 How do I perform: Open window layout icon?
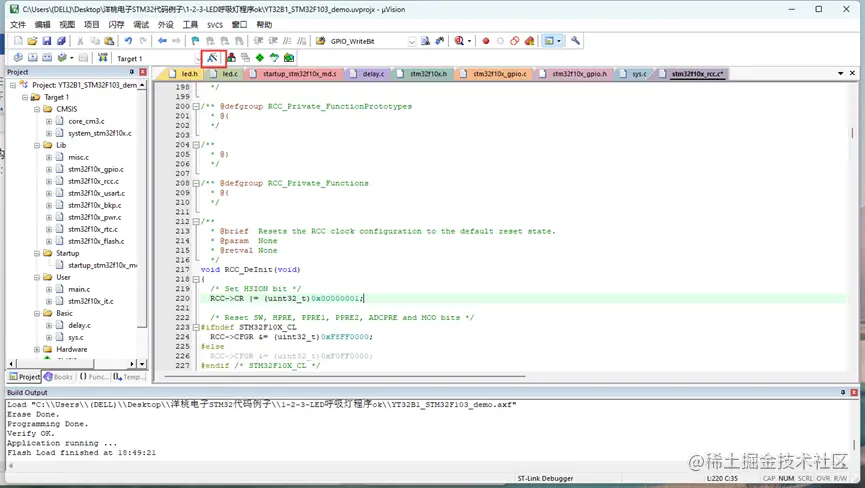click(549, 41)
